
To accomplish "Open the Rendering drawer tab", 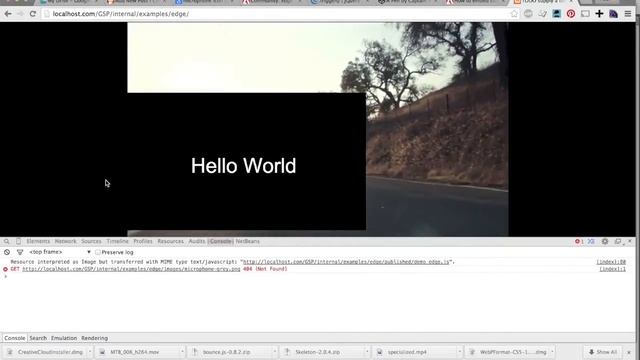I will click(94, 338).
